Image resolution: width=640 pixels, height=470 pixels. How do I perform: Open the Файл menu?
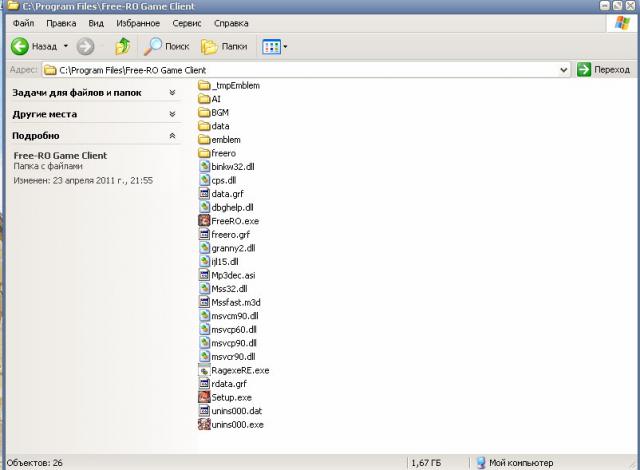(x=23, y=23)
